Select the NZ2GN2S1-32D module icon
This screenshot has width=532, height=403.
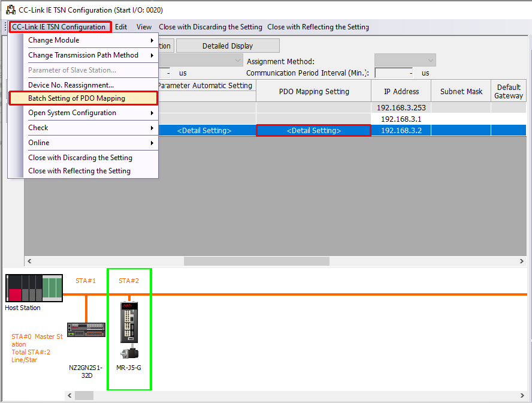click(x=86, y=330)
